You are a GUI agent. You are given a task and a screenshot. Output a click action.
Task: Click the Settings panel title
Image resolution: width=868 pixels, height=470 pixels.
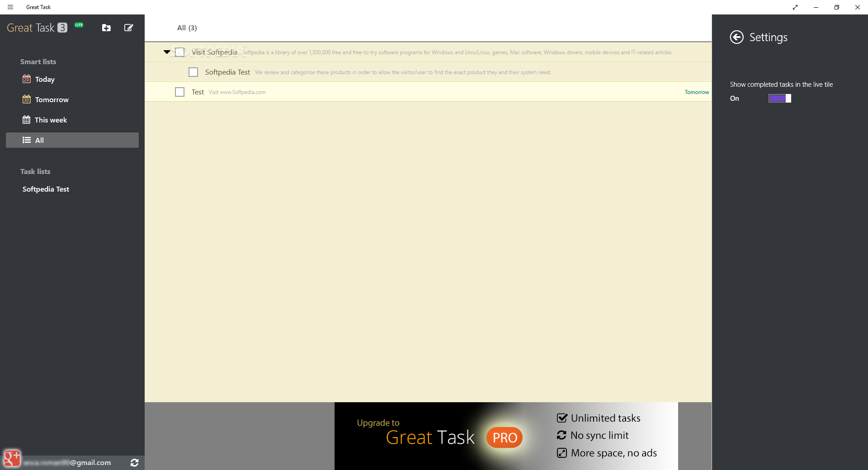coord(768,37)
